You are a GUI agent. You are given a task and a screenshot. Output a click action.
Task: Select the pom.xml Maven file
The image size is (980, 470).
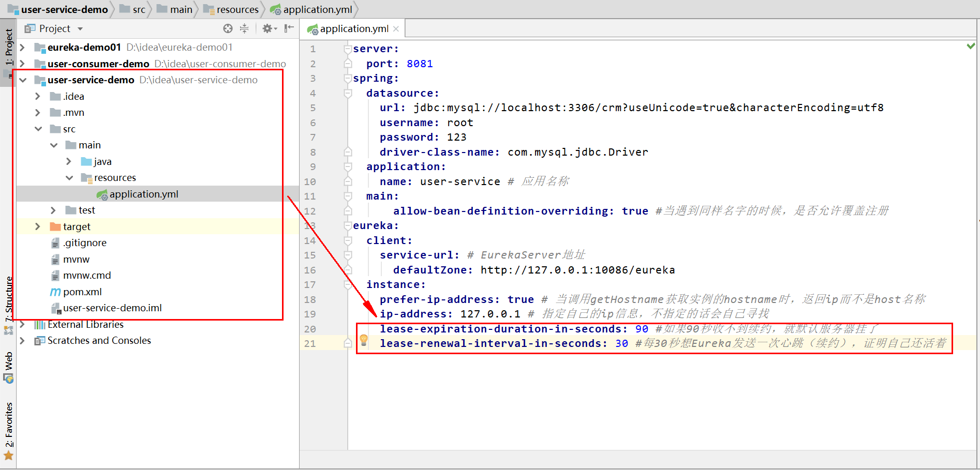click(x=76, y=292)
